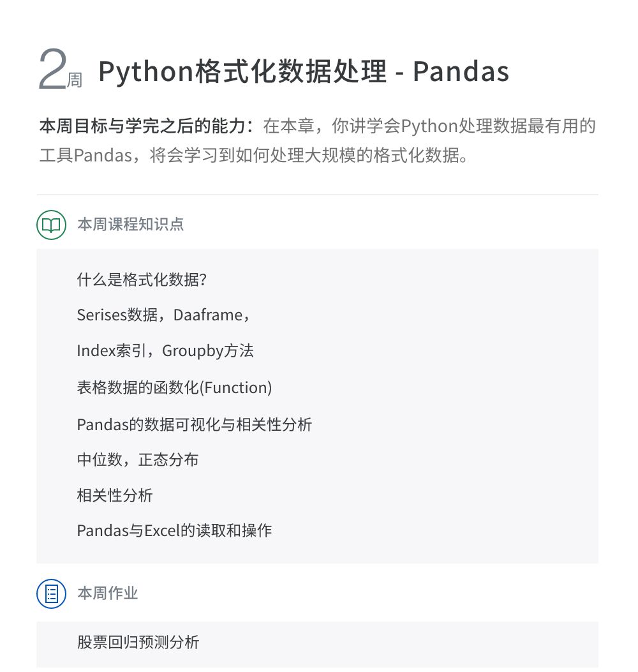Open the 表格数据的函数化(Function) topic
638x672 pixels.
(x=174, y=387)
